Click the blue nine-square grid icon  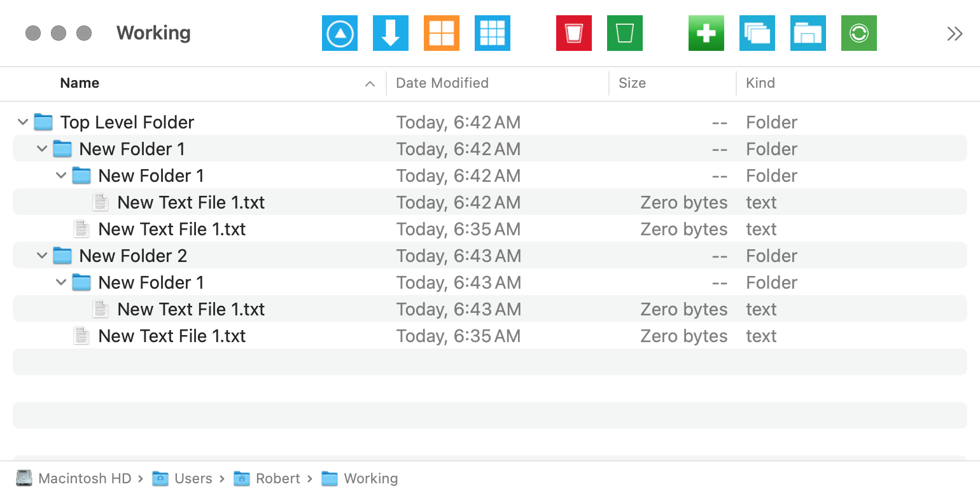point(492,33)
